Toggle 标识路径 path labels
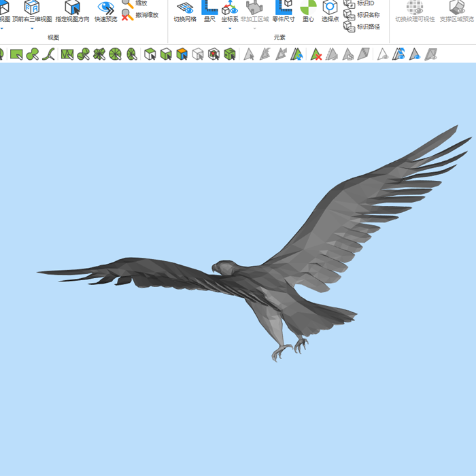This screenshot has height=476, width=476. click(x=362, y=27)
